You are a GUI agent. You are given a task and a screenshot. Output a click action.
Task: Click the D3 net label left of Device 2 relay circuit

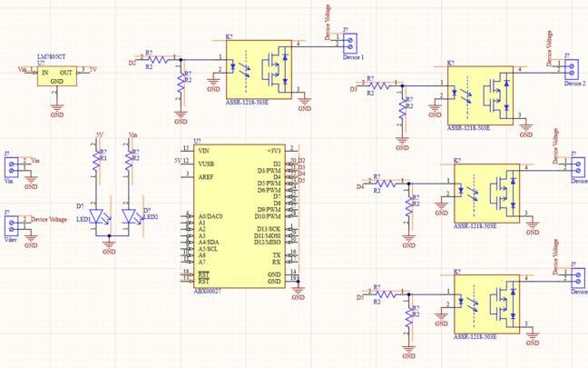click(x=354, y=89)
